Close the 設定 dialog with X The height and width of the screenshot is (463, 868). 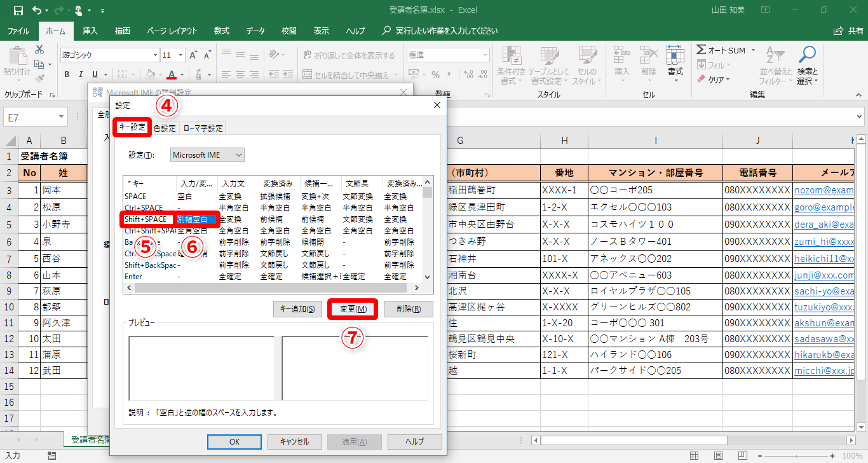(x=437, y=105)
